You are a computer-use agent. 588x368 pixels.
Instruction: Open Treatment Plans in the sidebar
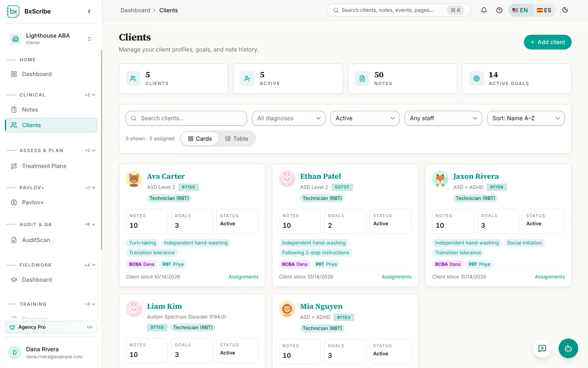click(51, 166)
